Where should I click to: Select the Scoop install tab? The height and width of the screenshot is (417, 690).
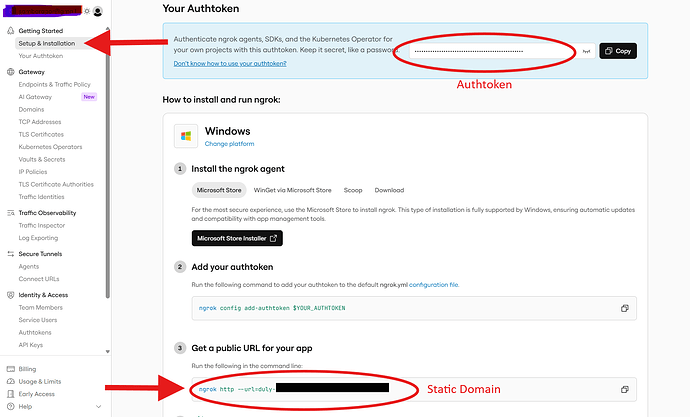[x=353, y=190]
